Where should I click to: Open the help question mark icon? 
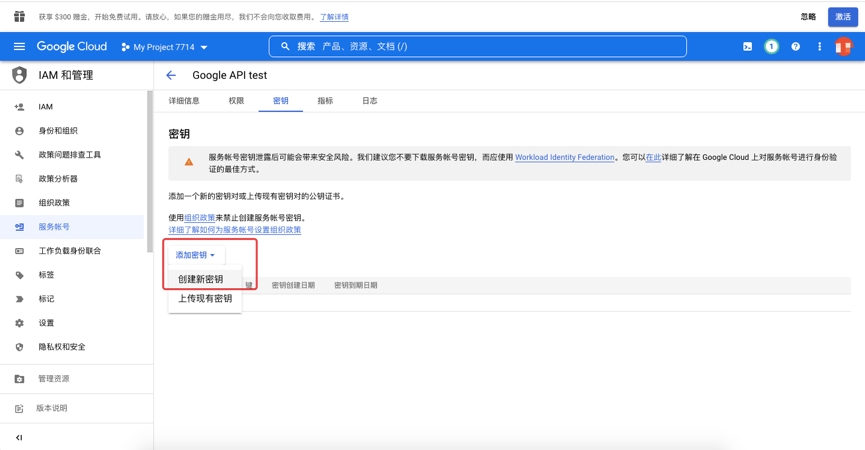click(795, 47)
